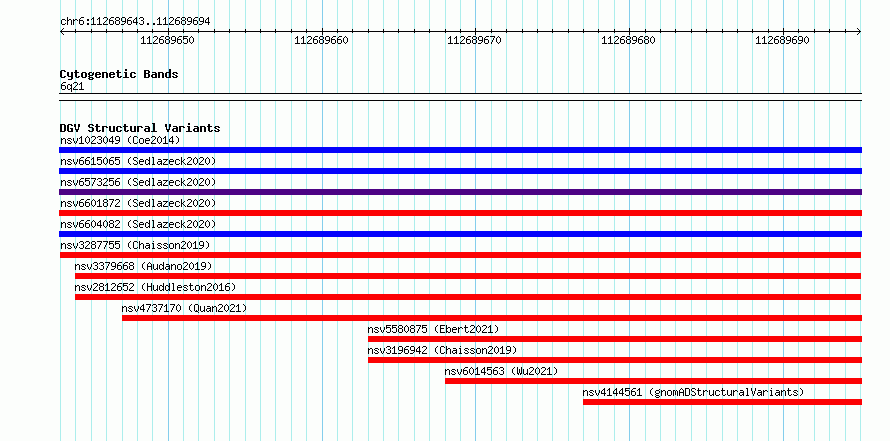The image size is (890, 441).
Task: Click ruler position 112689650
Action: coord(167,40)
